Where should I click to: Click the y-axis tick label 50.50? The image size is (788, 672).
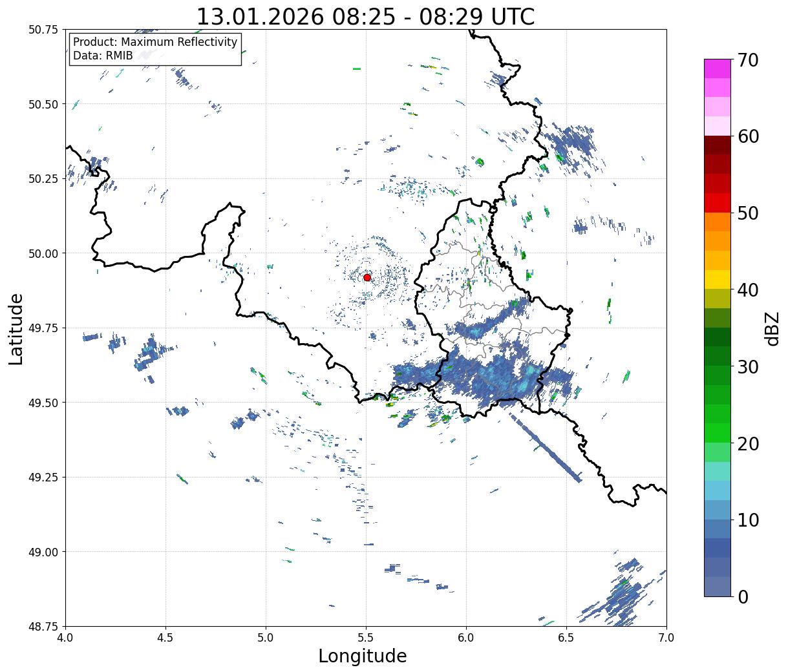coord(43,104)
